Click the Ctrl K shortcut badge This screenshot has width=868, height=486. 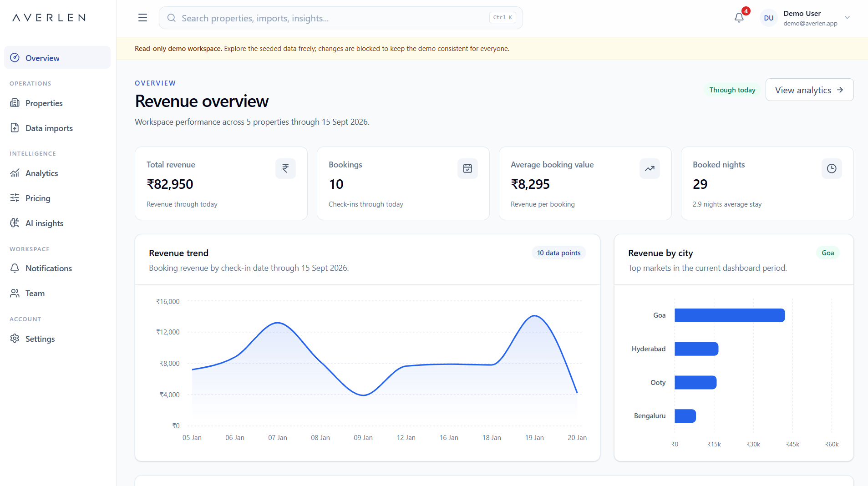tap(503, 18)
